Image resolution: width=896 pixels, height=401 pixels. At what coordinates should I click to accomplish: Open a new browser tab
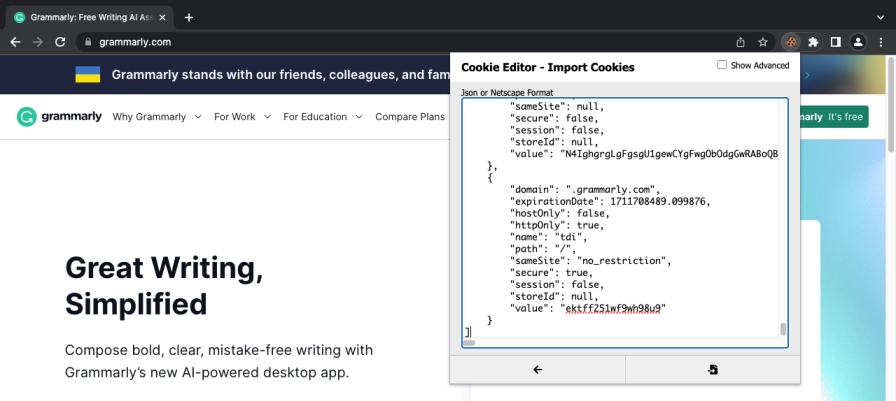point(189,17)
